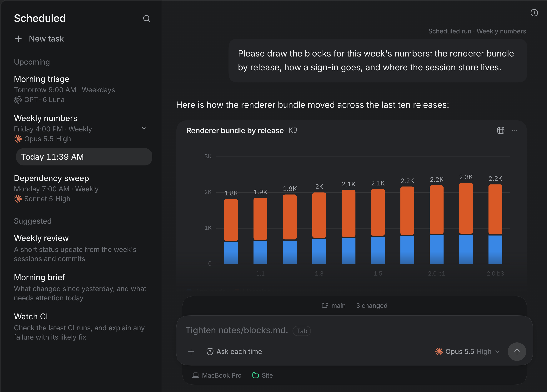This screenshot has width=547, height=392.
Task: Accept the Tab suggestion chip
Action: coord(301,331)
